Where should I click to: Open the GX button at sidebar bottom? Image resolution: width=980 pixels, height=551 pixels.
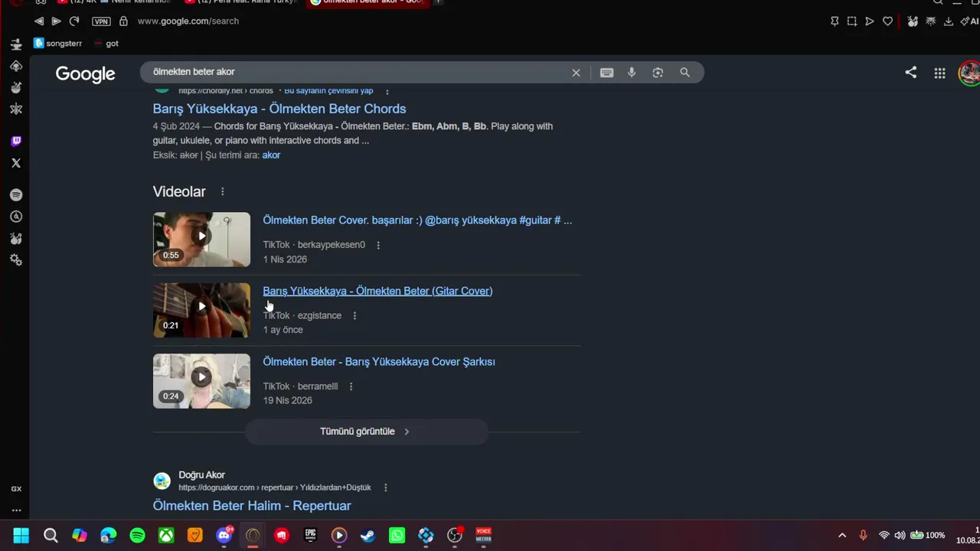[x=16, y=489]
